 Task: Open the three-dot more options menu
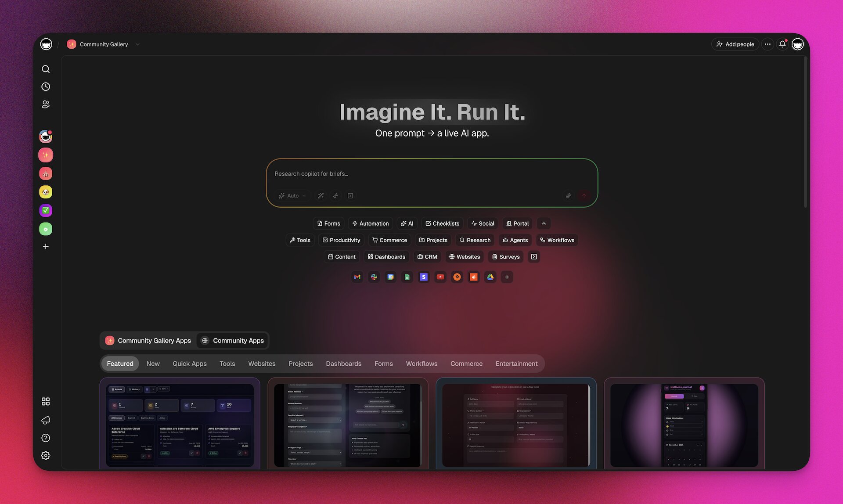tap(767, 44)
